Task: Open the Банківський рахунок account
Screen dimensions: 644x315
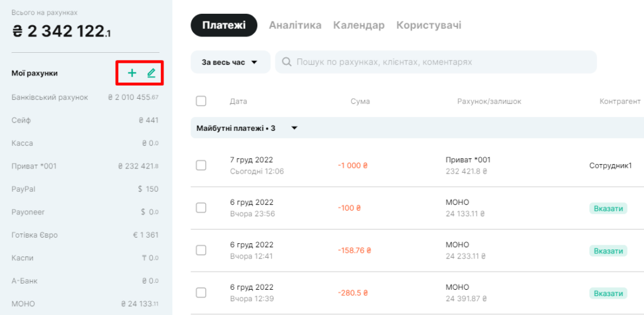Action: click(x=86, y=97)
